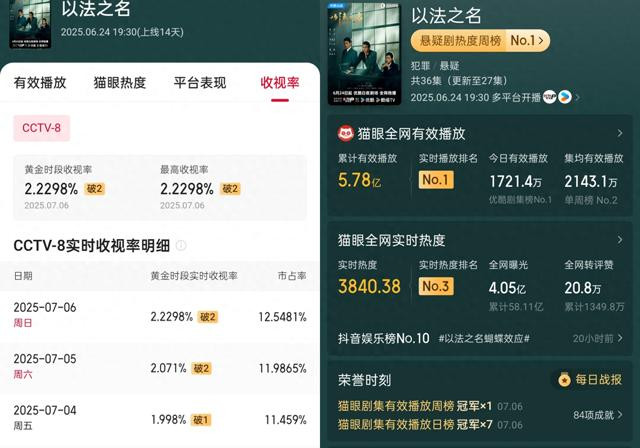The height and width of the screenshot is (448, 640).
Task: Click the No.3 实时热度排名 badge
Action: coord(436,286)
